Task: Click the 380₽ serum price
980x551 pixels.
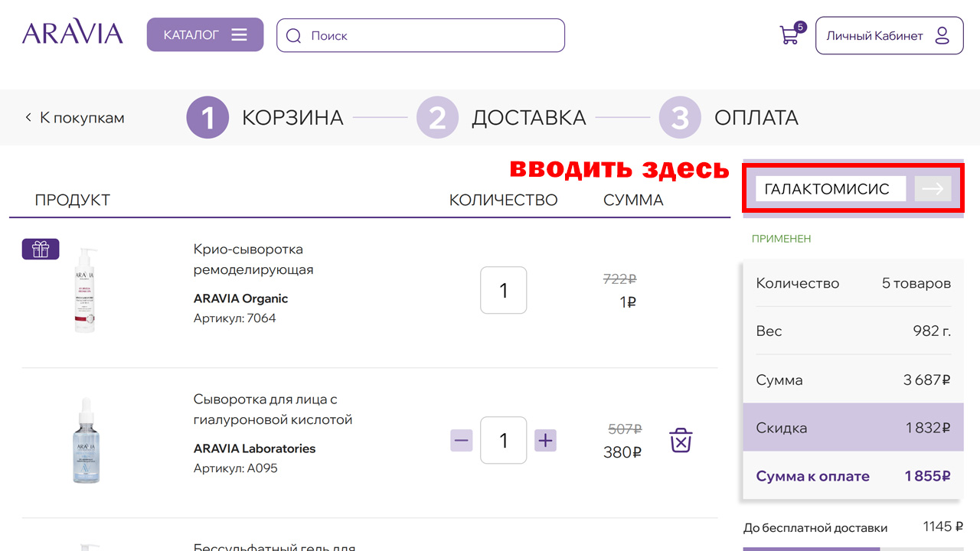Action: tap(622, 452)
